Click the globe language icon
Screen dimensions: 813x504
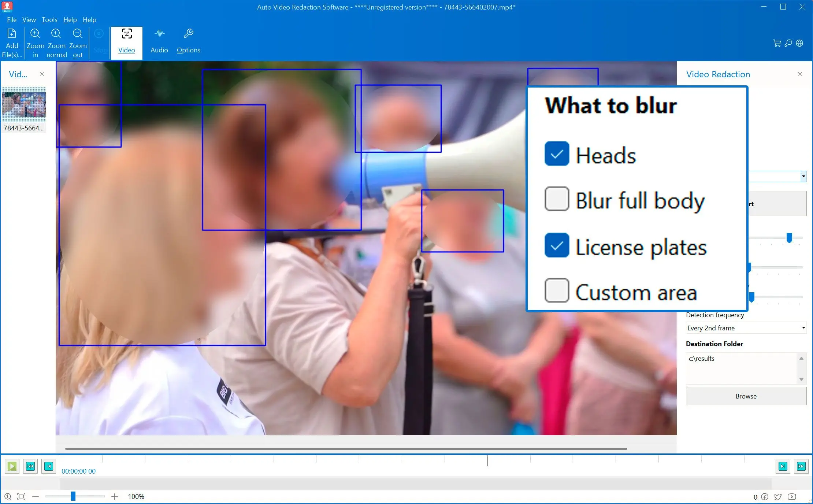[x=799, y=43]
